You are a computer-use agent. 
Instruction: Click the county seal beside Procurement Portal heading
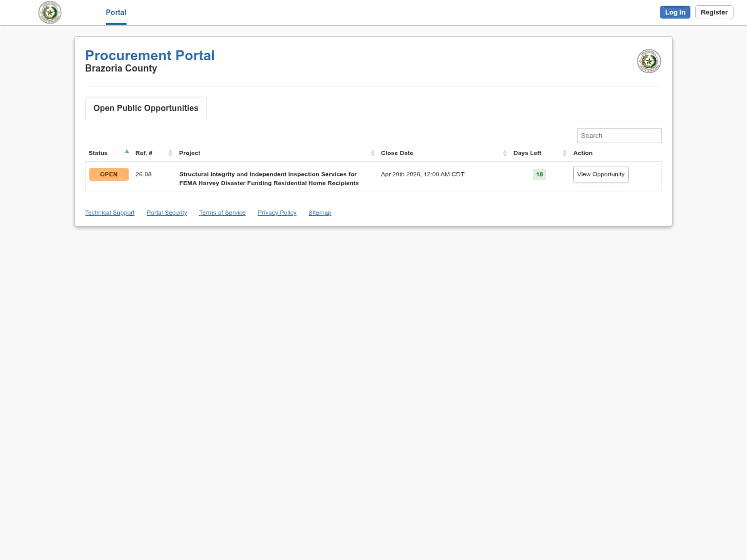click(x=649, y=61)
